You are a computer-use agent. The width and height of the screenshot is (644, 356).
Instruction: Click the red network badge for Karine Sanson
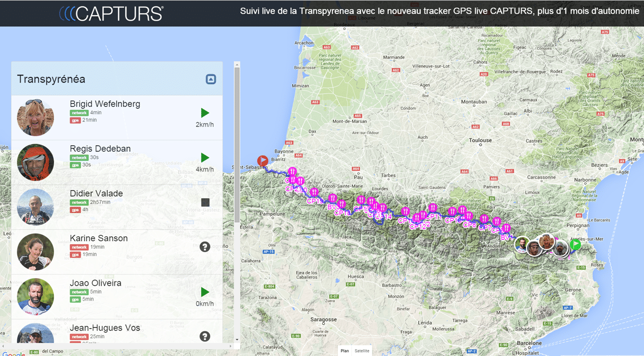click(x=79, y=247)
